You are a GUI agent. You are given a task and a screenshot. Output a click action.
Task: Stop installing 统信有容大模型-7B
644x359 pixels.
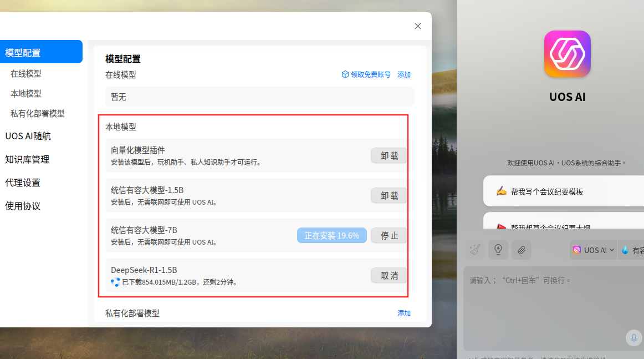pyautogui.click(x=389, y=236)
